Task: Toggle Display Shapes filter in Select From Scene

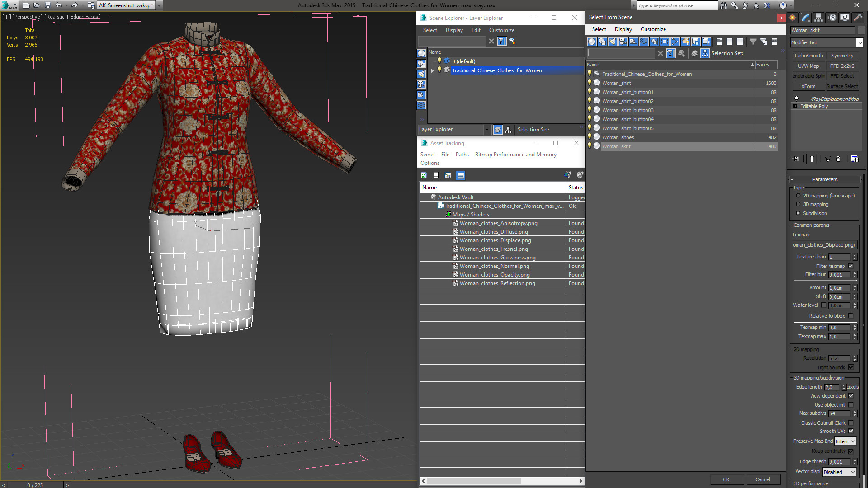Action: pos(602,42)
